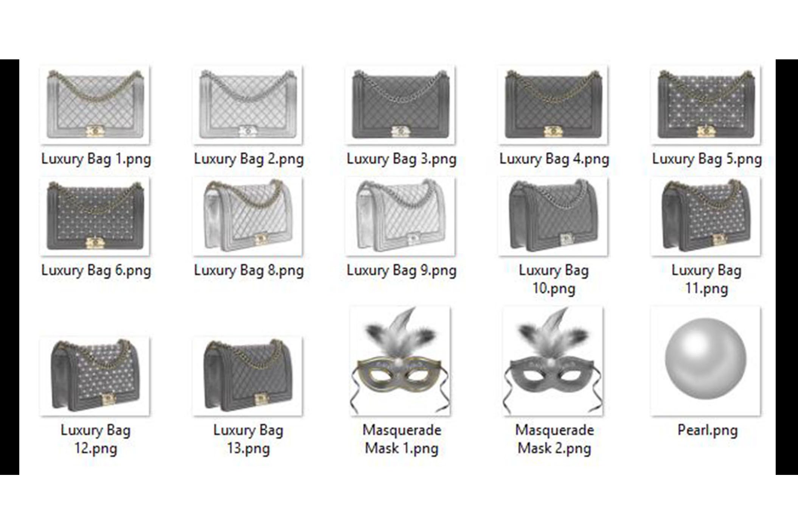Viewport: 798px width, 532px height.
Task: Select the Luxury Bag 3.png dark bag image
Action: (401, 104)
